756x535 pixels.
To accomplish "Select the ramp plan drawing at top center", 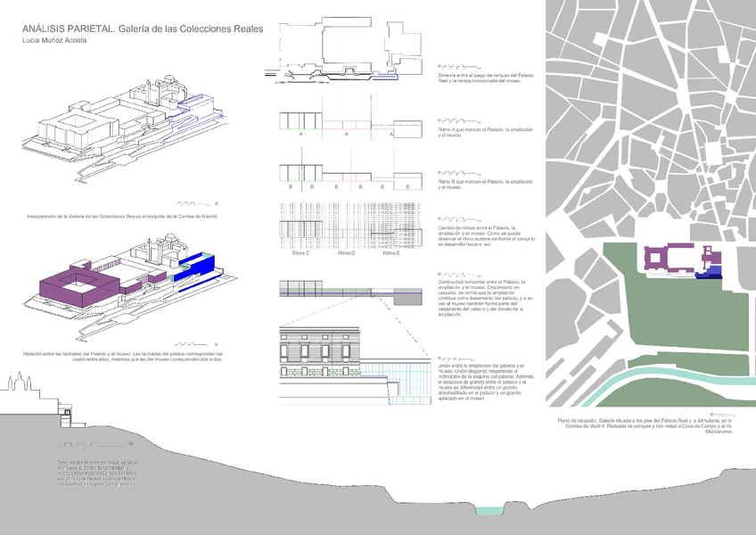I will click(x=344, y=51).
